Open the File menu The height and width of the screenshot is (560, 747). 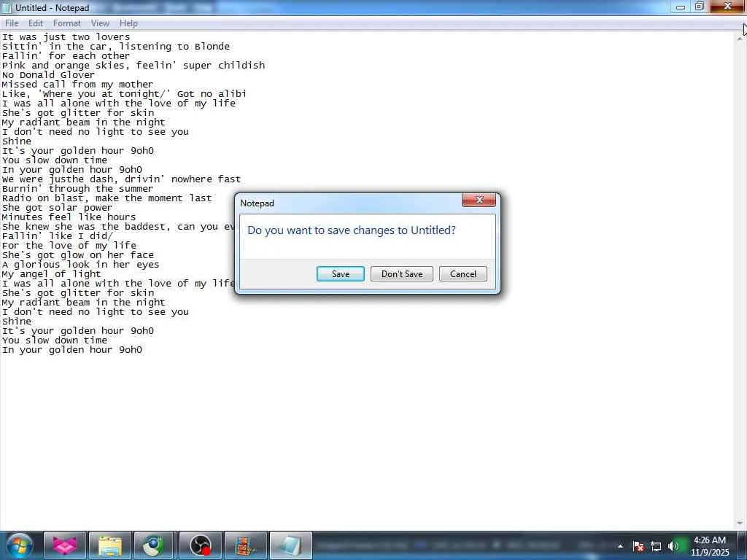point(12,23)
